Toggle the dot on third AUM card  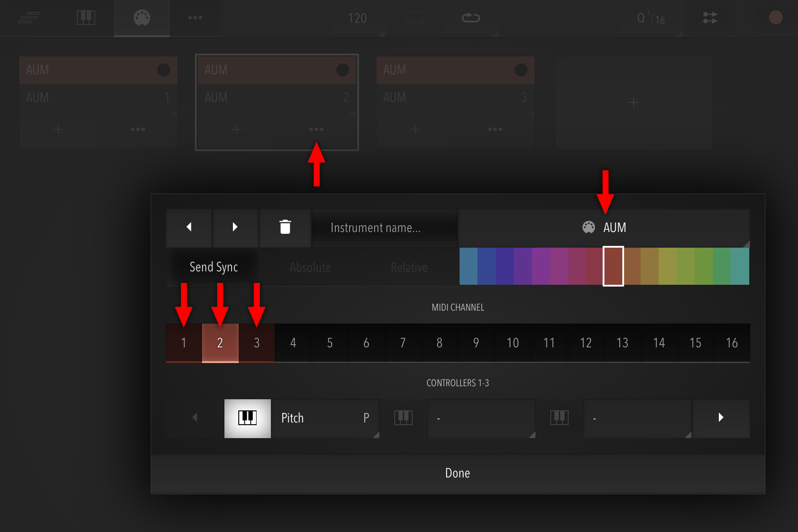(521, 70)
